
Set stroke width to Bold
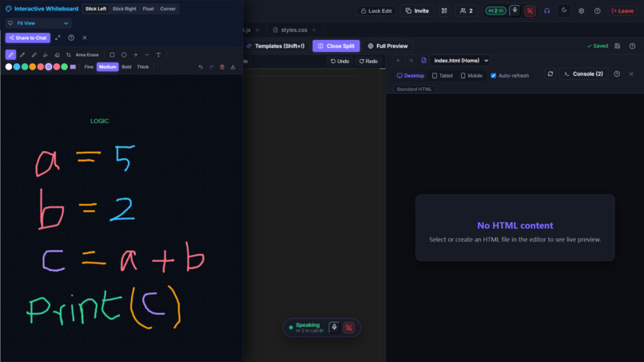click(x=126, y=67)
